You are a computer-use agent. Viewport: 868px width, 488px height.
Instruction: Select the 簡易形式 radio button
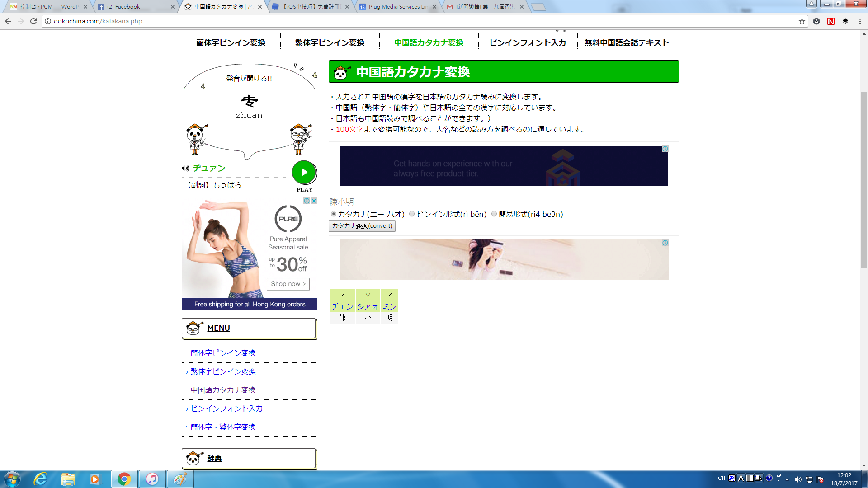tap(494, 214)
